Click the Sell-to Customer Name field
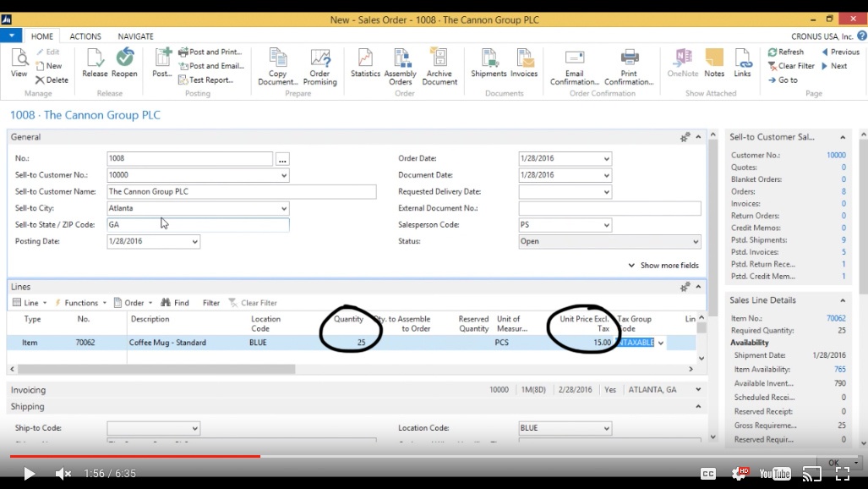 pyautogui.click(x=242, y=192)
